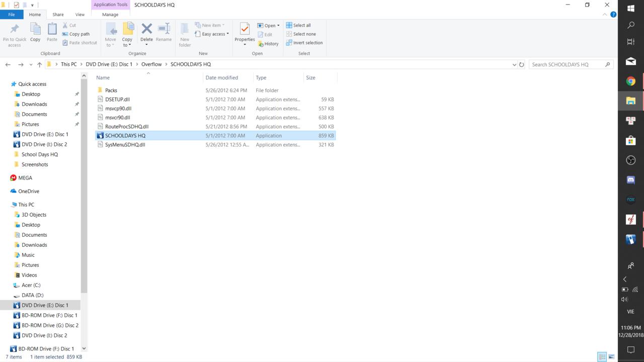644x362 pixels.
Task: Switch to the Share tab
Action: click(58, 15)
